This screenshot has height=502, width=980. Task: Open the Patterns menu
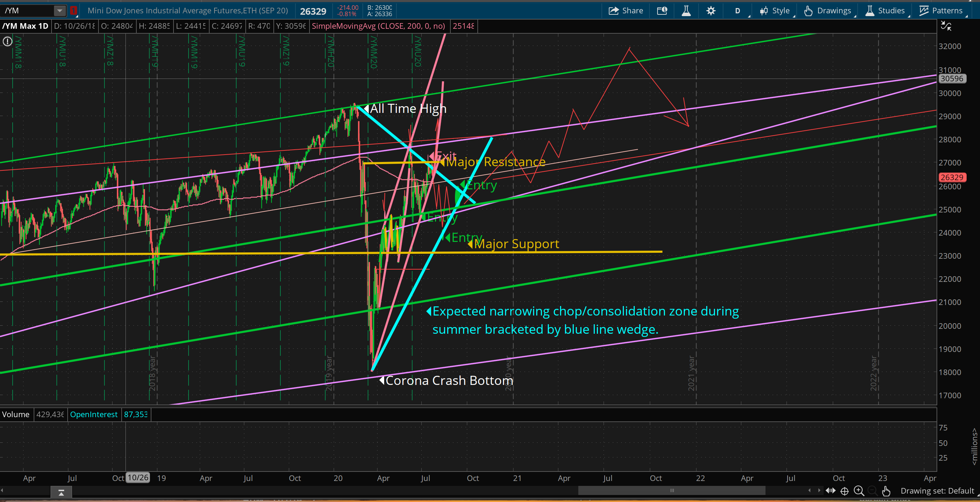[941, 11]
